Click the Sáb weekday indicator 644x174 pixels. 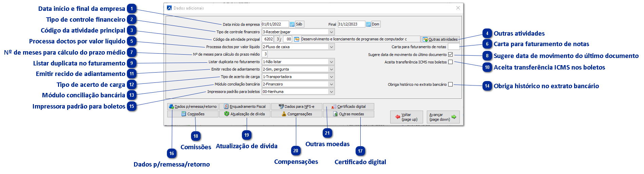point(299,24)
